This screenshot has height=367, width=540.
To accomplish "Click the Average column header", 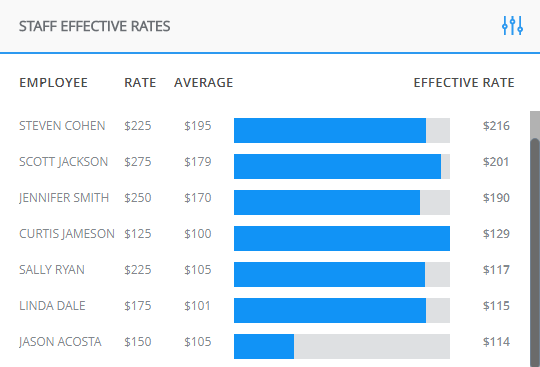I will 204,83.
